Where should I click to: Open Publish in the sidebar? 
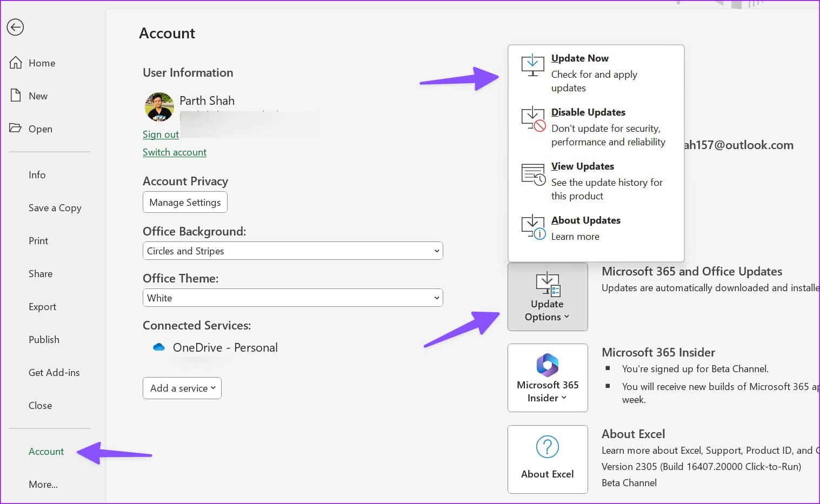(44, 339)
